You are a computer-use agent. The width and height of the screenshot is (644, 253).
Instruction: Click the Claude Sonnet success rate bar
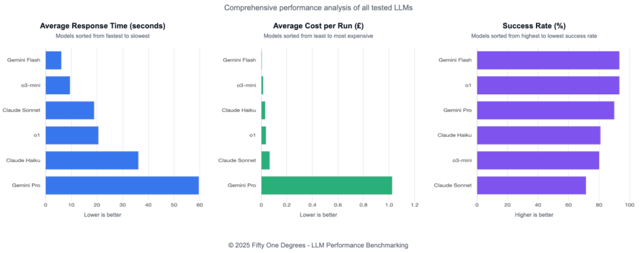click(x=531, y=185)
